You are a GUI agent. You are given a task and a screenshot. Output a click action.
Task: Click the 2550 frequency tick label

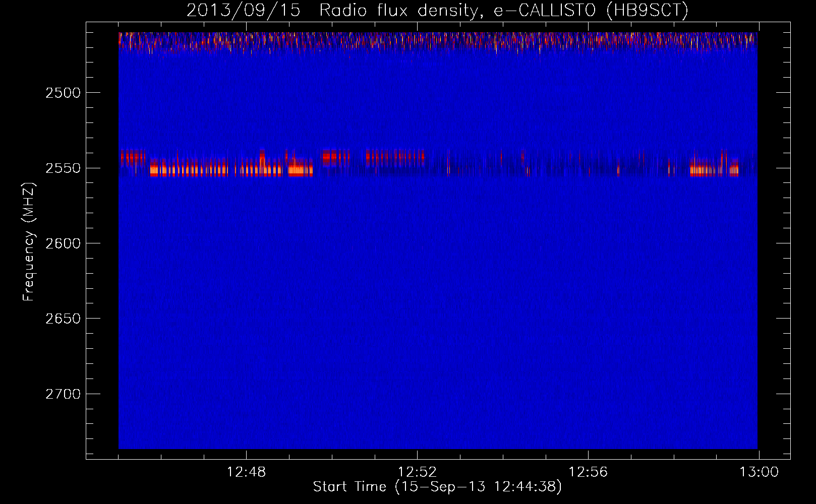coord(63,168)
